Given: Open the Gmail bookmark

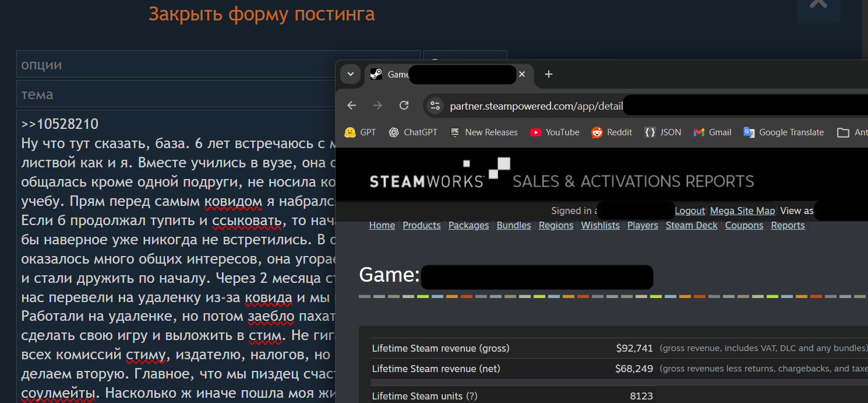Looking at the screenshot, I should click(713, 132).
